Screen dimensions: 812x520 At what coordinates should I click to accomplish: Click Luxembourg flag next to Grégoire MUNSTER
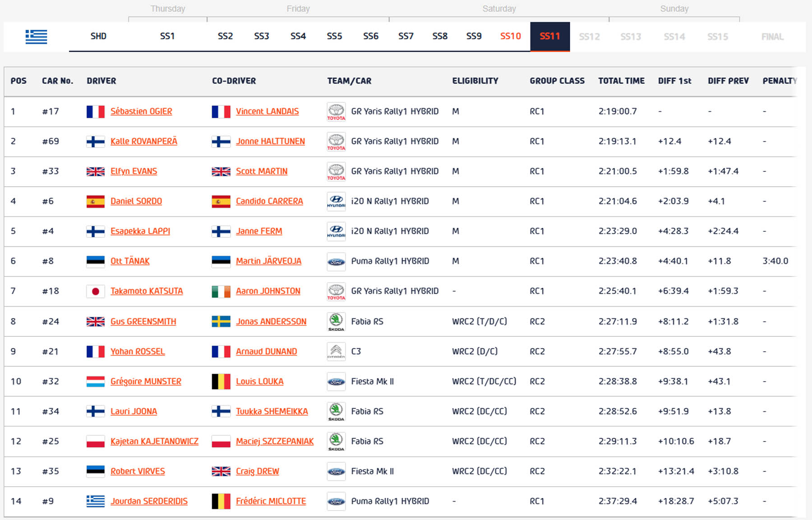tap(95, 382)
